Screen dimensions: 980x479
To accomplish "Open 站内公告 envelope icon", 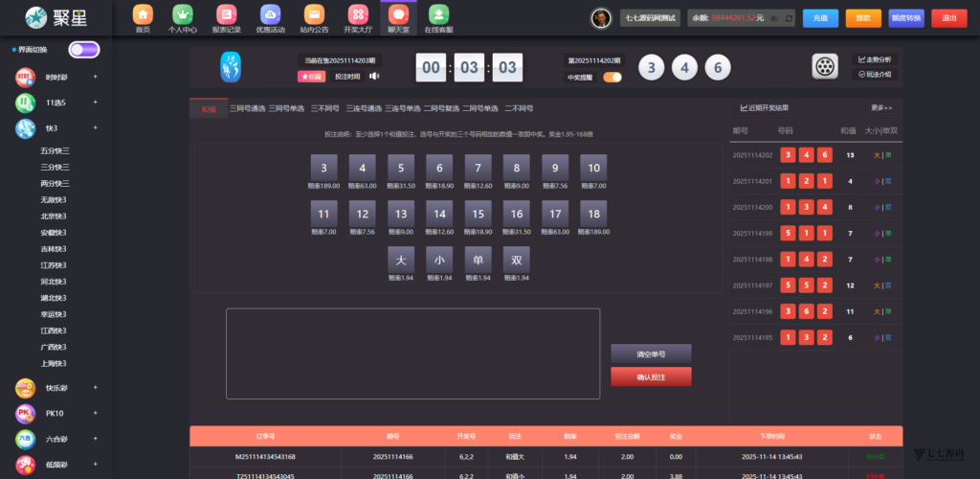I will click(x=314, y=13).
